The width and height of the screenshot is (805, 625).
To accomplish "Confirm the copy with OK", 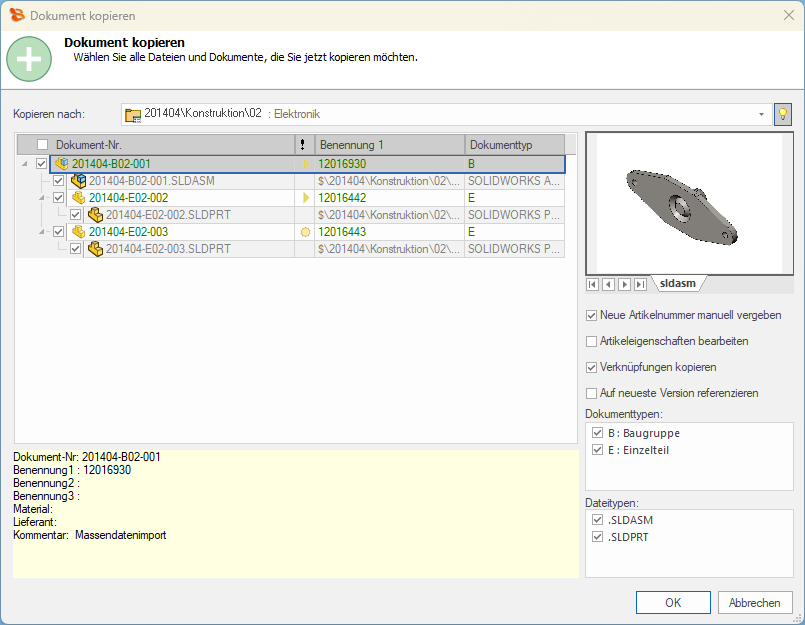I will click(673, 603).
